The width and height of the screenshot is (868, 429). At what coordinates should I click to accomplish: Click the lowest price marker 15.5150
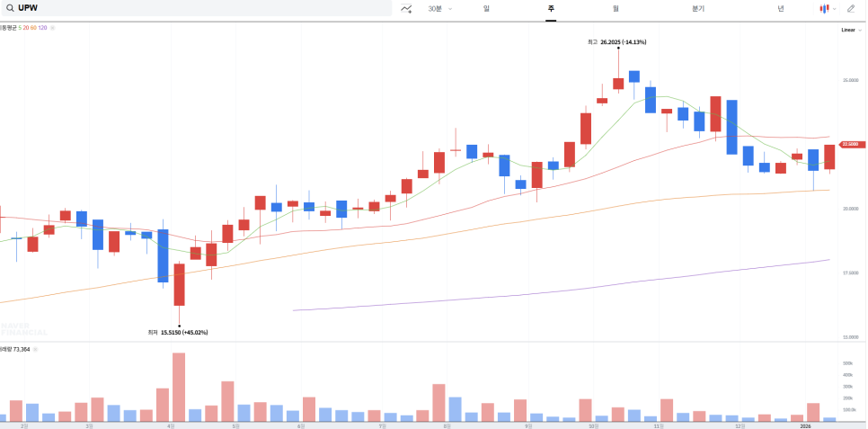[x=179, y=332]
